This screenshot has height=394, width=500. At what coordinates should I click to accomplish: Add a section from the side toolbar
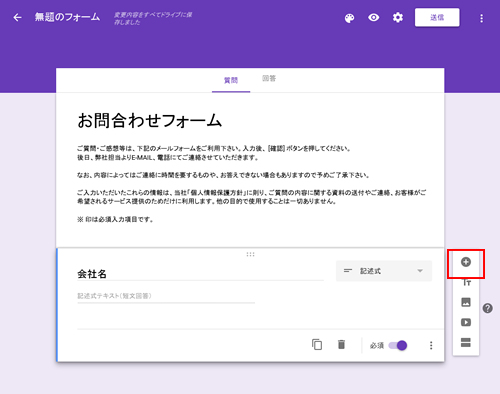point(466,342)
